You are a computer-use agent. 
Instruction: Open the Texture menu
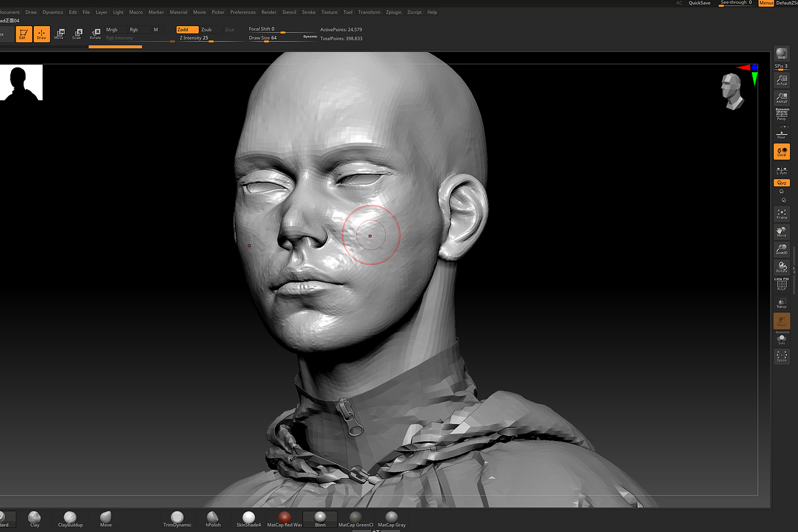tap(329, 12)
